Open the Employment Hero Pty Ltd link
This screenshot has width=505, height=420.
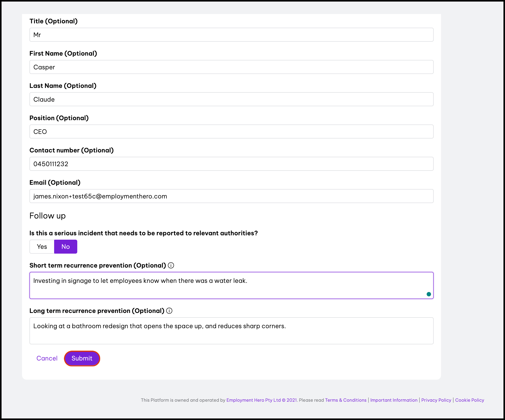click(253, 400)
